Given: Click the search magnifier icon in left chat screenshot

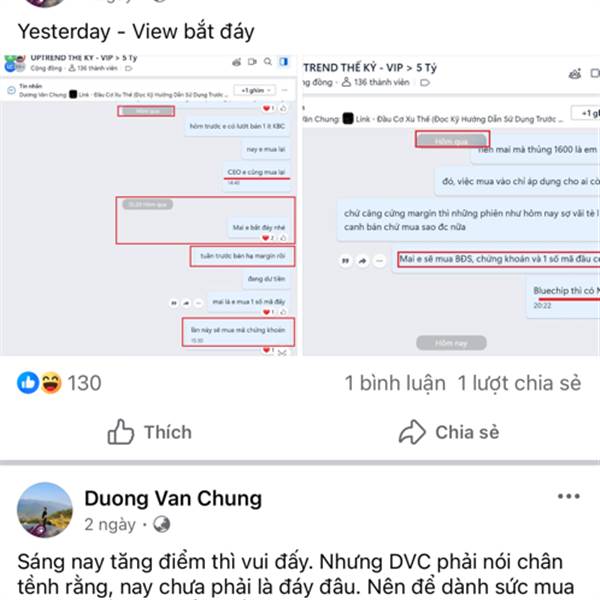Looking at the screenshot, I should click(268, 62).
